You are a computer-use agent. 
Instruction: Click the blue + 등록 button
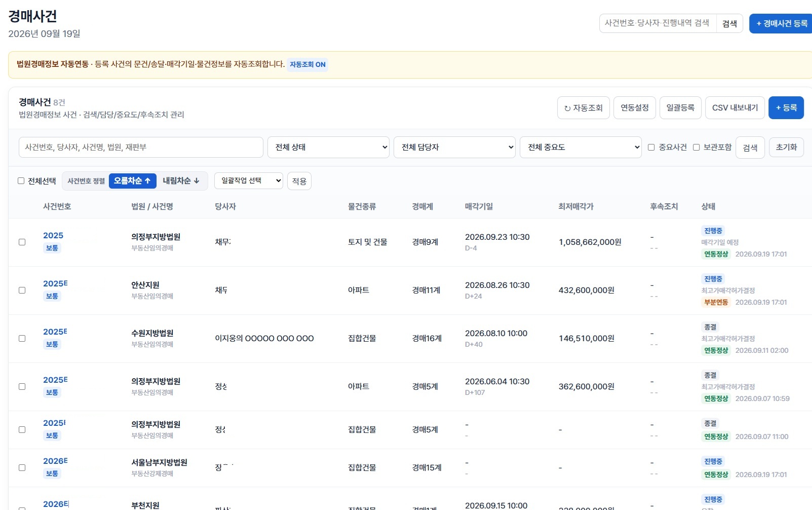[x=786, y=107]
